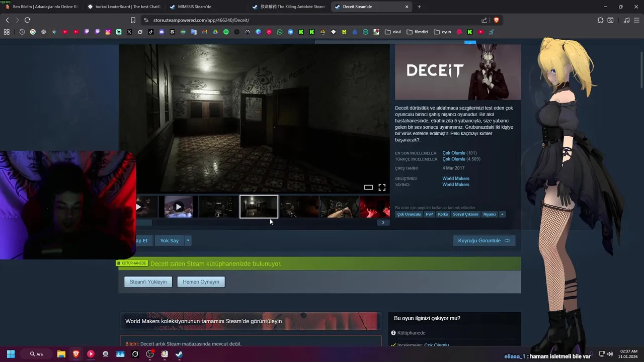Open the World Makers publisher link

456,185
